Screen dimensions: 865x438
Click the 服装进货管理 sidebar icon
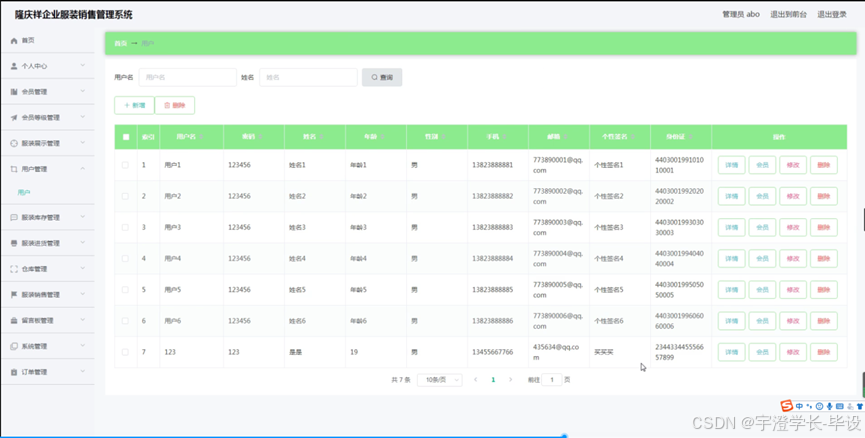coord(14,243)
